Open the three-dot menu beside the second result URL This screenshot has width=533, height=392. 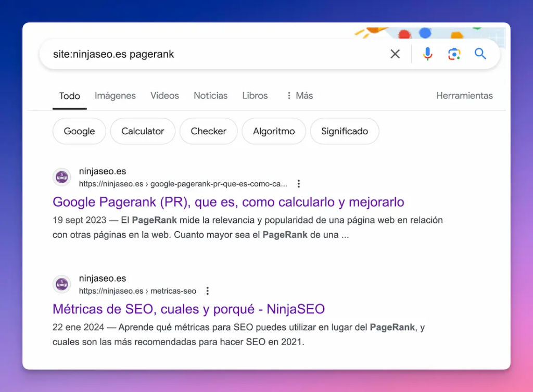208,290
